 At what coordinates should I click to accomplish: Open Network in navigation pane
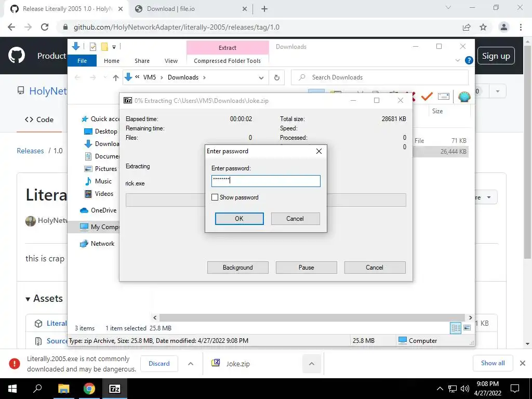click(x=97, y=244)
